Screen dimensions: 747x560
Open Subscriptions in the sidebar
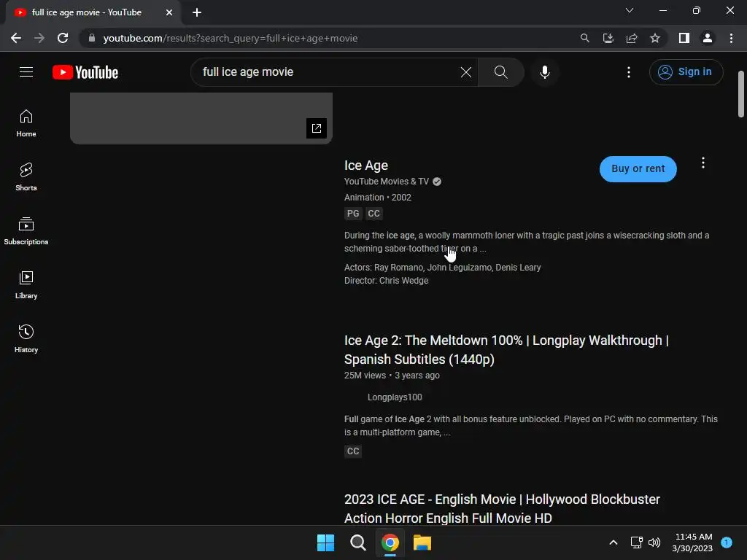[x=26, y=231]
